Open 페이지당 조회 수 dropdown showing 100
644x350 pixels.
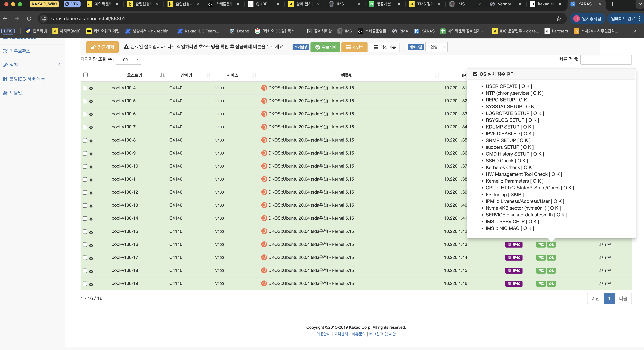click(128, 60)
